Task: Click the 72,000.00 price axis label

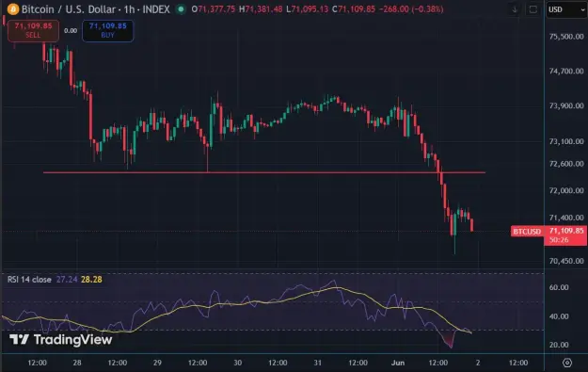Action: click(566, 190)
